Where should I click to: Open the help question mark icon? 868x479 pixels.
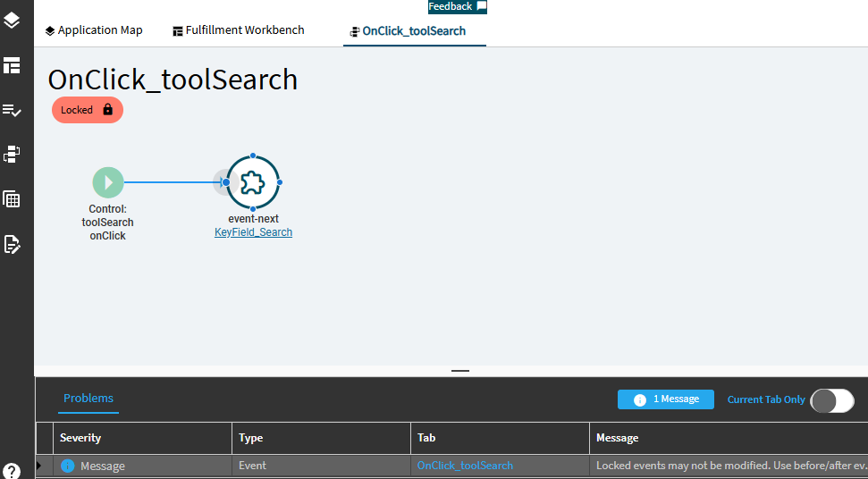click(x=12, y=472)
